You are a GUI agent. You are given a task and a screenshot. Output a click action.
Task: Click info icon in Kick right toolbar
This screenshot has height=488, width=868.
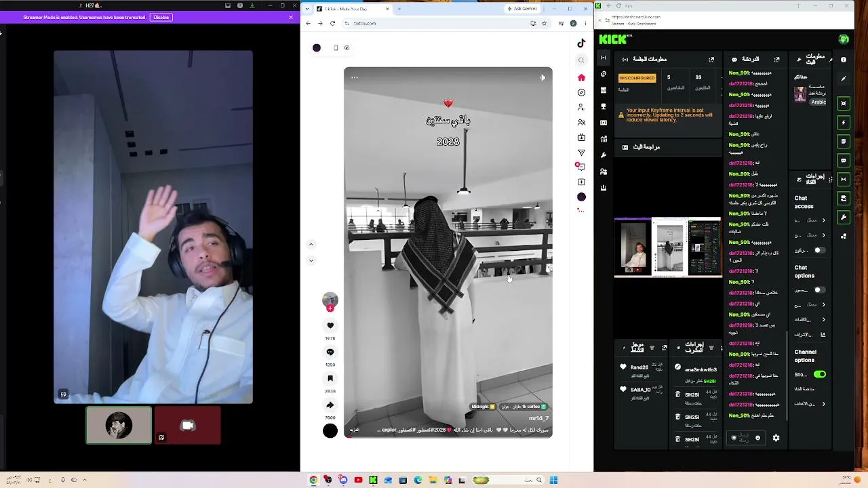844,60
